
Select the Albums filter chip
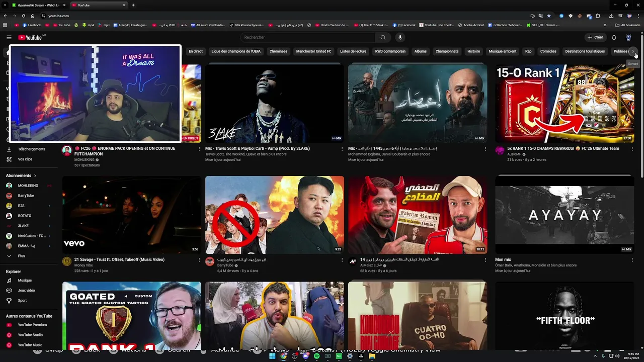(421, 51)
